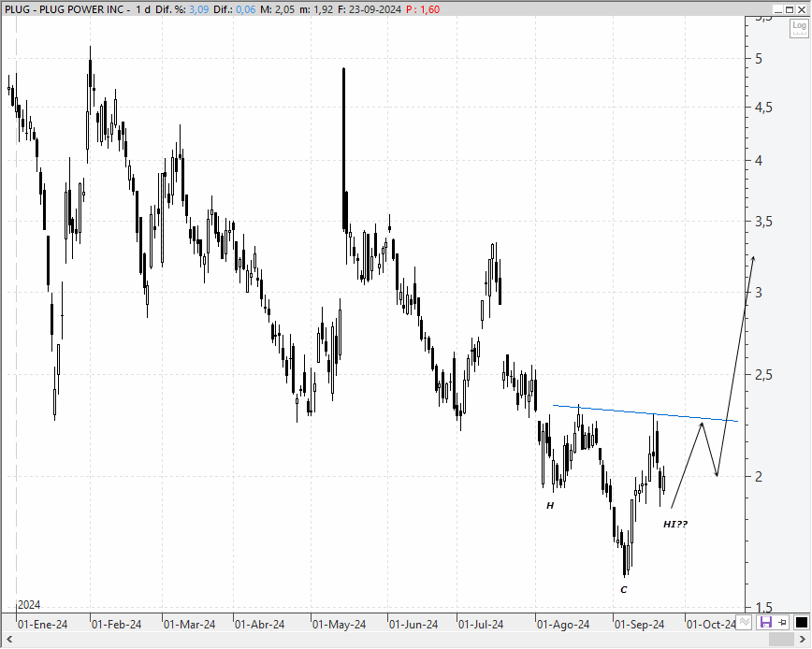The width and height of the screenshot is (812, 649).
Task: Maximize the PLUG chart window
Action: pos(790,9)
